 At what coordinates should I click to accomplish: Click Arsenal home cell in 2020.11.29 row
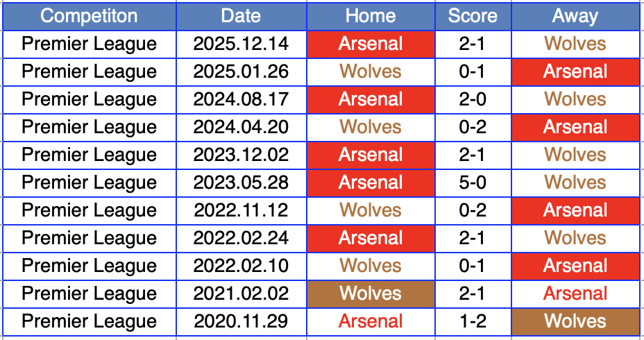point(371,321)
